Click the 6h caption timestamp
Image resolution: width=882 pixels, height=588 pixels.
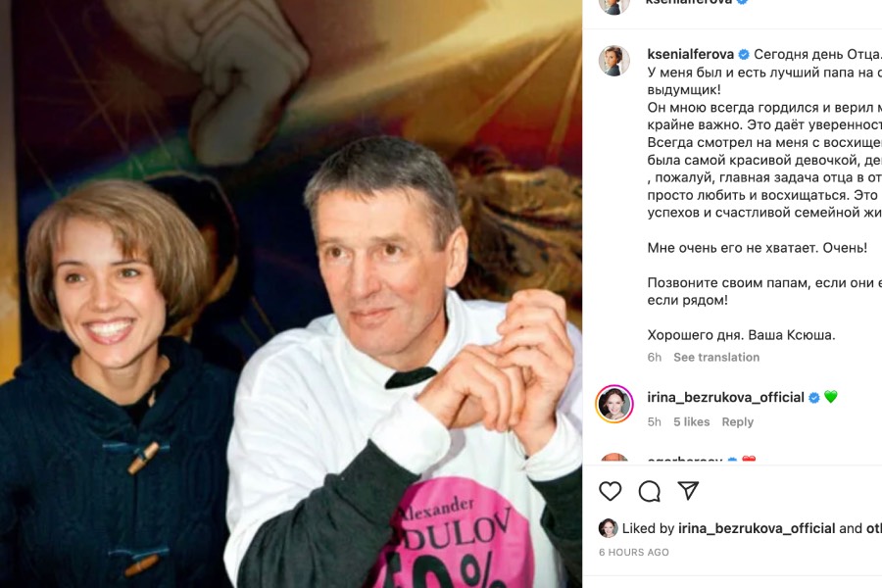[655, 358]
